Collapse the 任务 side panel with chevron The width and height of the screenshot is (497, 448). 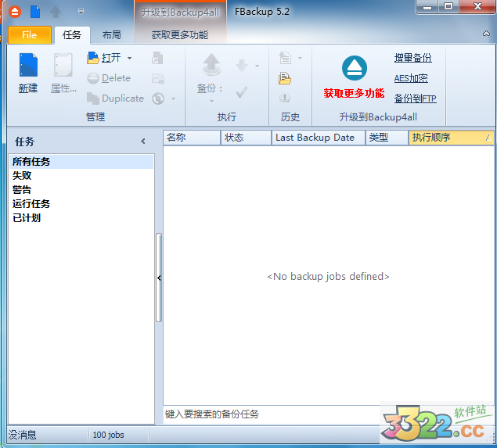click(x=143, y=142)
